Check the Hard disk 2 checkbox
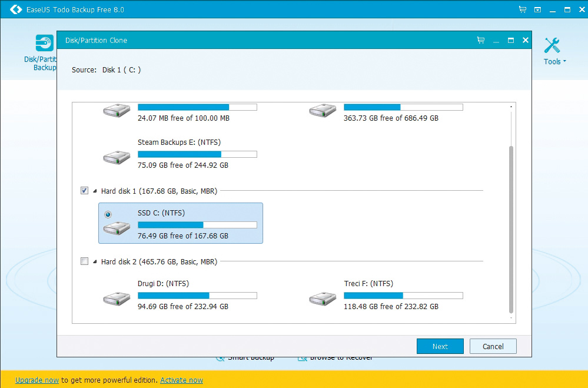 [84, 261]
